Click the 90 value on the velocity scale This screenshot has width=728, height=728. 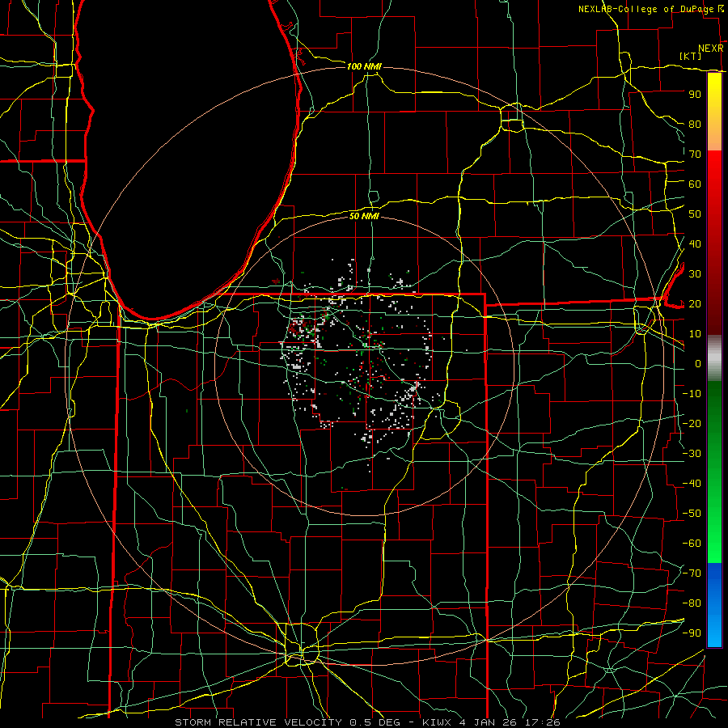695,95
